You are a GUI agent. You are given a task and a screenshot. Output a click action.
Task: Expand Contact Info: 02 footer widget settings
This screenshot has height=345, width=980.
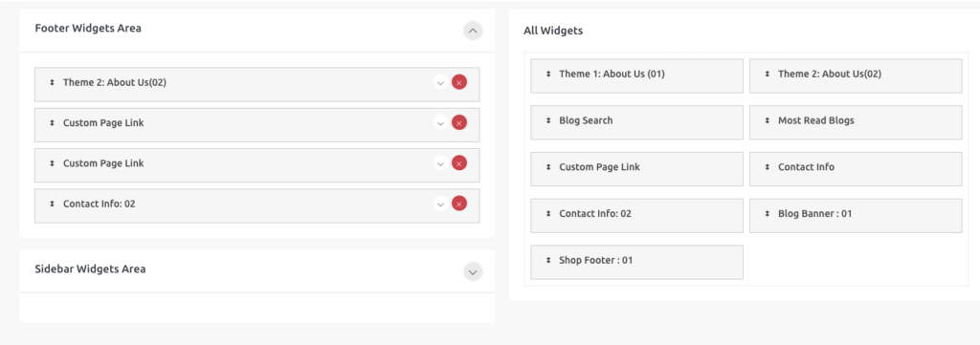(x=440, y=204)
